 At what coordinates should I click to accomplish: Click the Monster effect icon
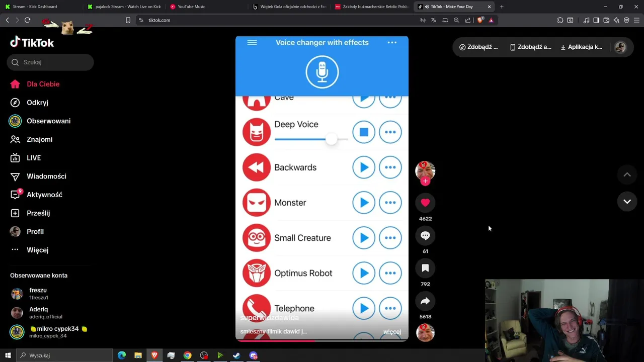click(x=257, y=203)
